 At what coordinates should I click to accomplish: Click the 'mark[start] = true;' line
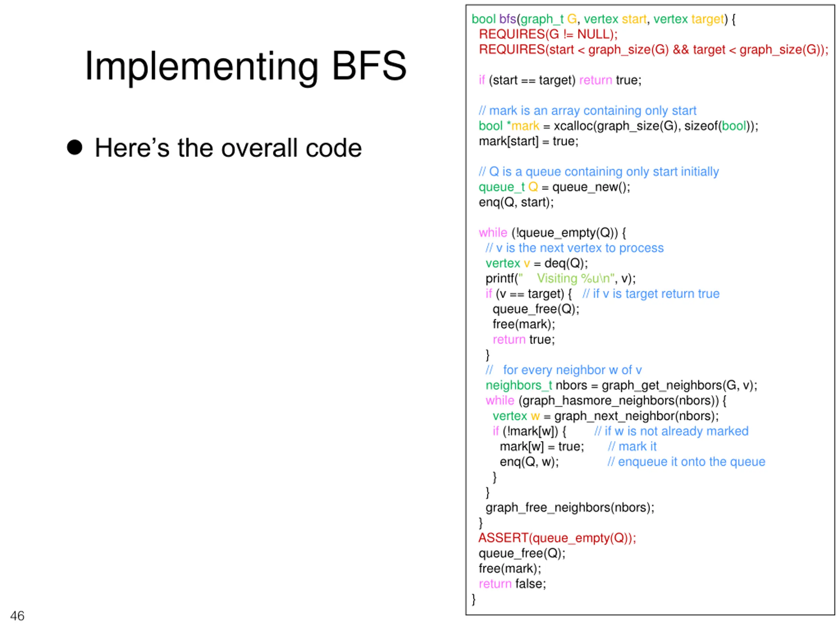(529, 141)
